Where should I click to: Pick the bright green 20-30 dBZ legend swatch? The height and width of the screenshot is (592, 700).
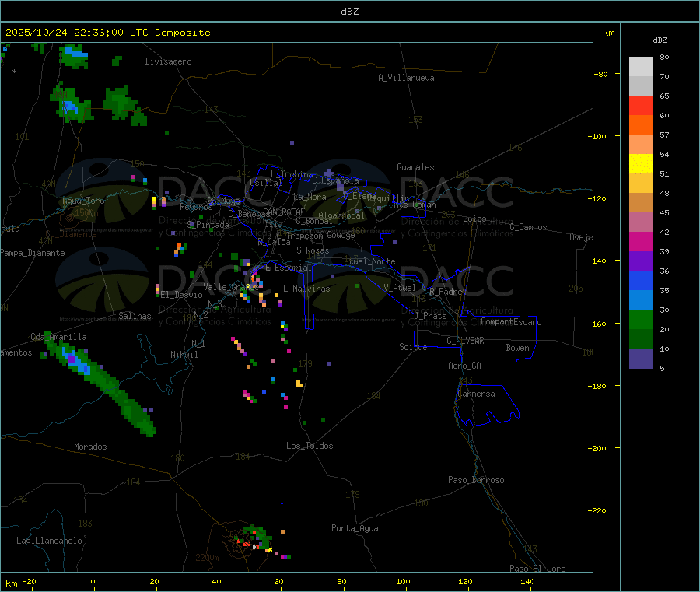pyautogui.click(x=641, y=319)
